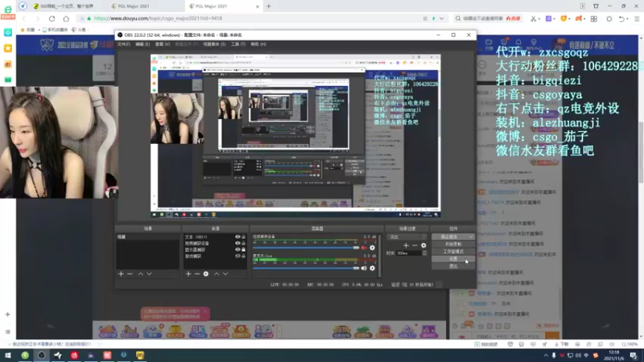644x362 pixels.
Task: Click the duration field showing 300ms
Action: (409, 253)
